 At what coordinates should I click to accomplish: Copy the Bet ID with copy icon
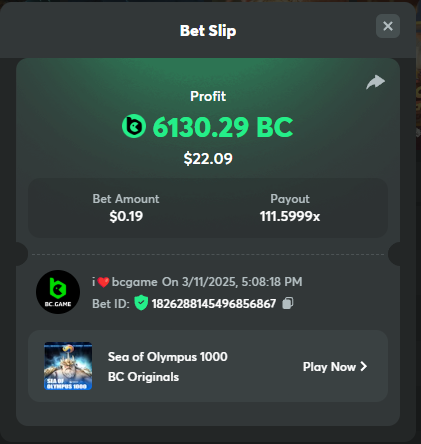click(288, 303)
